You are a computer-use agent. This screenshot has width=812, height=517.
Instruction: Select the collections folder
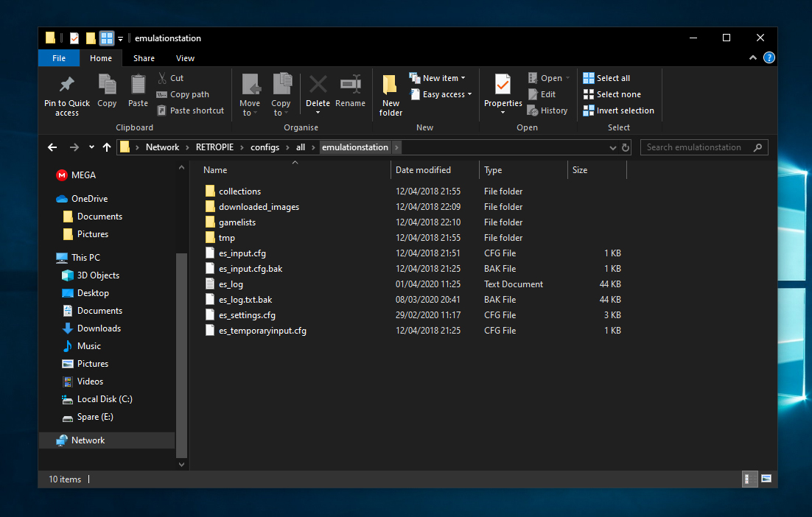(x=239, y=191)
